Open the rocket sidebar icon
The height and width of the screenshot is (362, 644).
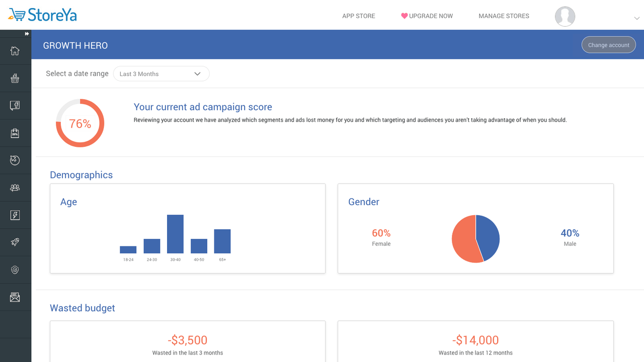coord(15,243)
